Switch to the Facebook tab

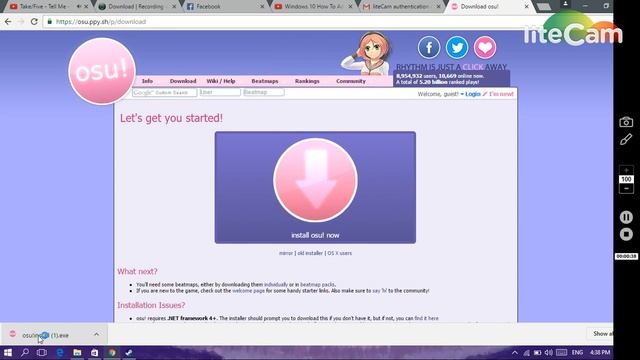click(208, 7)
